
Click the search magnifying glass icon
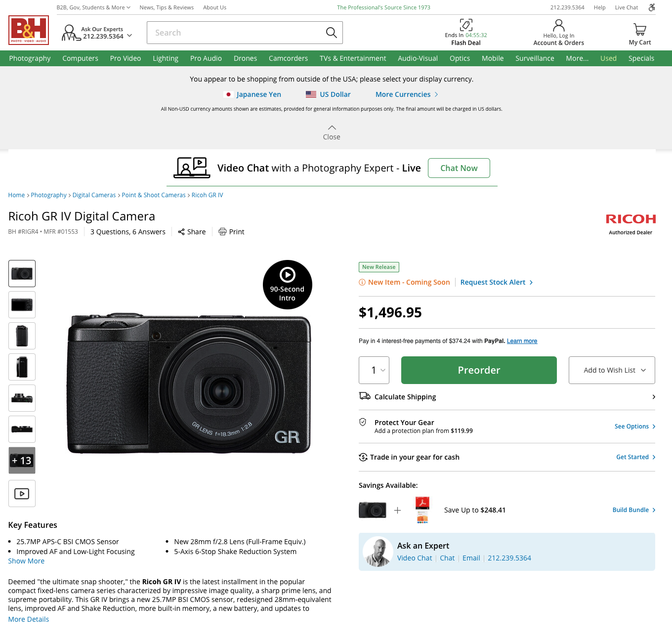[331, 33]
